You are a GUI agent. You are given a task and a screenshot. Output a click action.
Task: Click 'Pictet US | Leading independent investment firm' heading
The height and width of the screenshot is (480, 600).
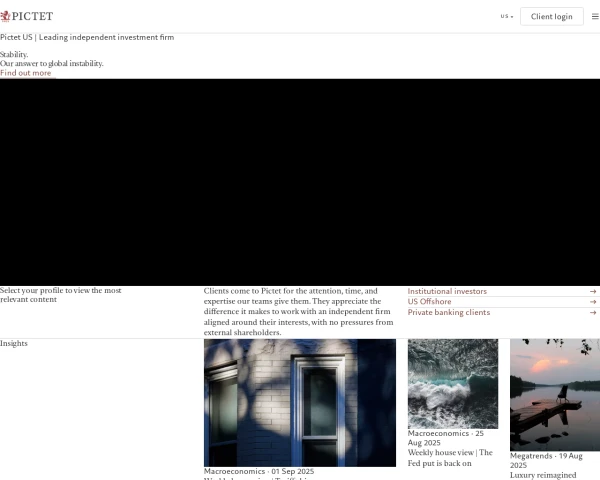pyautogui.click(x=87, y=37)
